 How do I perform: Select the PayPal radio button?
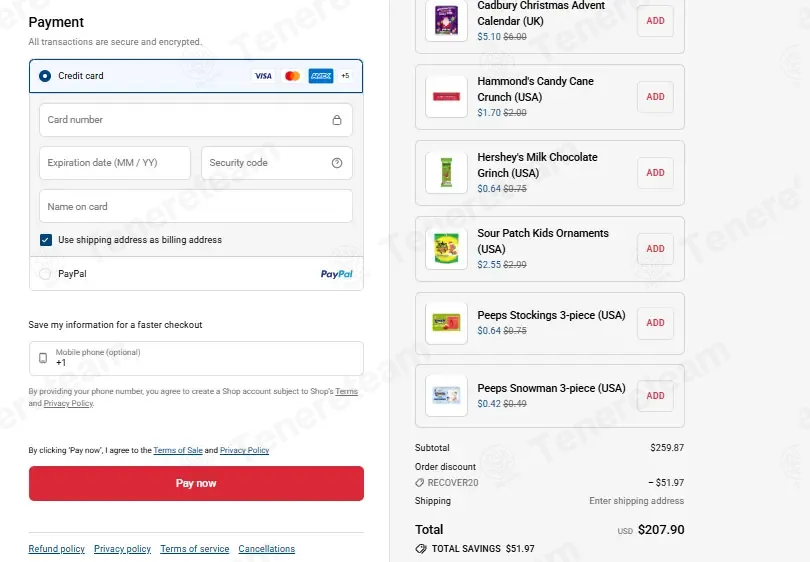tap(45, 274)
